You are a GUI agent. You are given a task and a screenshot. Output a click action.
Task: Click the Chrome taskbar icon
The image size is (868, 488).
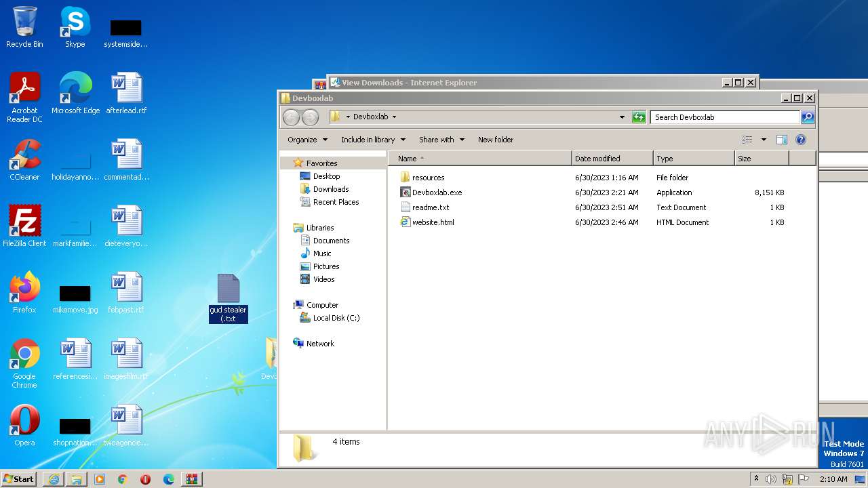123,479
